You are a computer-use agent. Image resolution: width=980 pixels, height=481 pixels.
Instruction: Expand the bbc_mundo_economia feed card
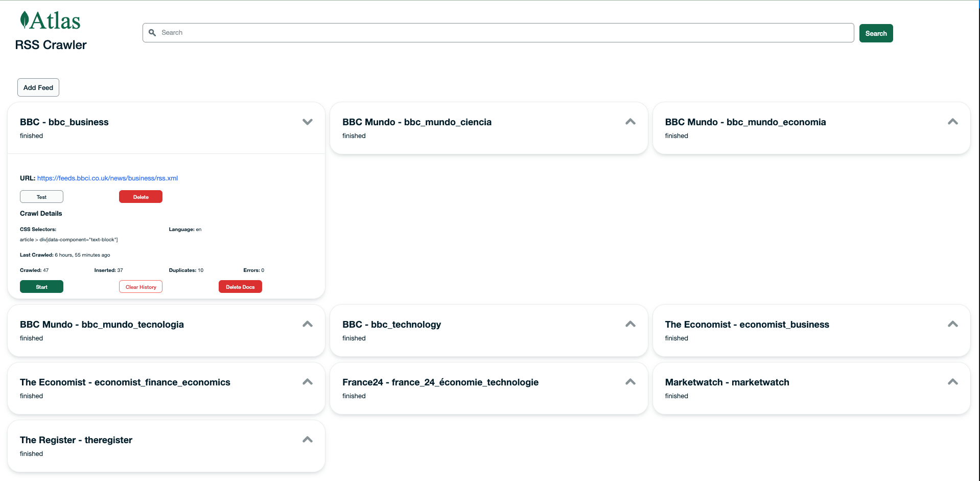click(x=953, y=122)
